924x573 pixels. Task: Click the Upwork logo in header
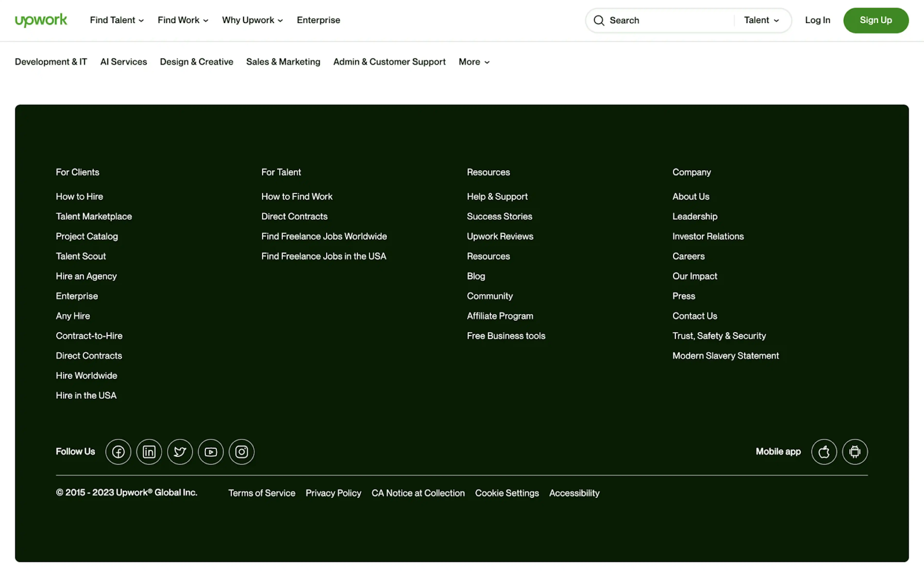click(41, 20)
